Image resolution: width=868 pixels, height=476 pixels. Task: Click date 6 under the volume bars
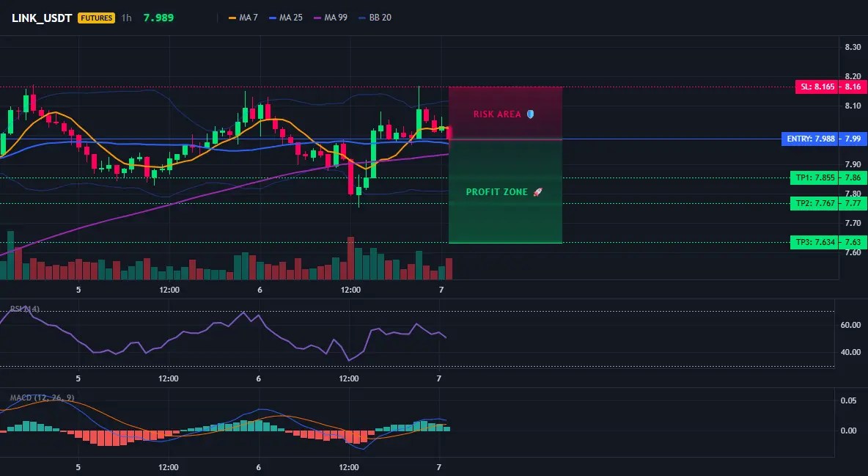coord(260,290)
